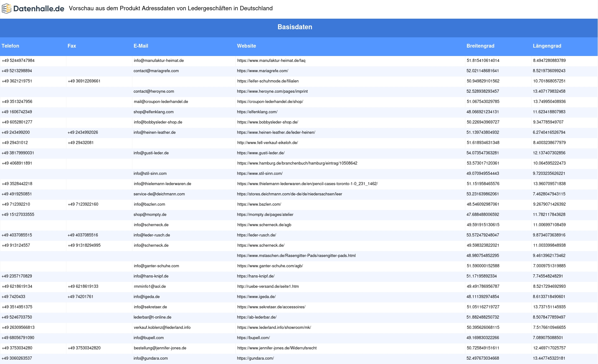The image size is (598, 364).
Task: Click email info@ganter-schuhe.com
Action: click(x=156, y=266)
